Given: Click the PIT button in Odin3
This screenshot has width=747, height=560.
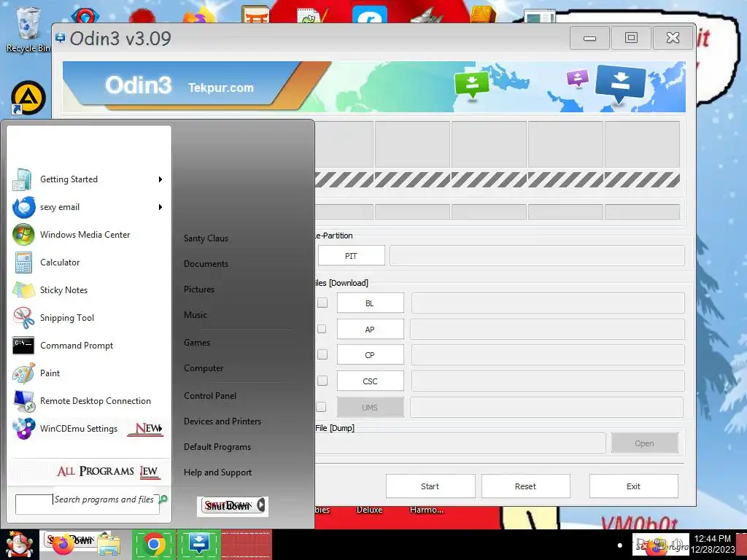Looking at the screenshot, I should 351,256.
